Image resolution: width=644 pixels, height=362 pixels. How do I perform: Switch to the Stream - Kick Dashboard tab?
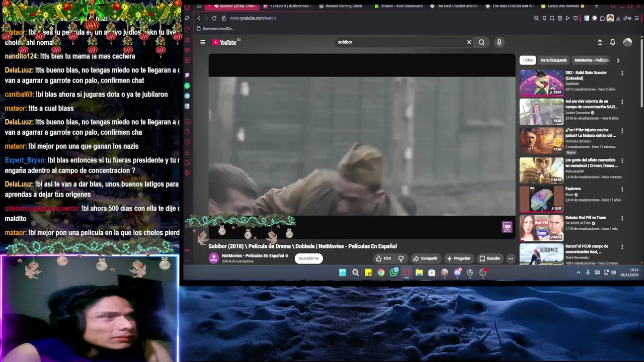398,6
